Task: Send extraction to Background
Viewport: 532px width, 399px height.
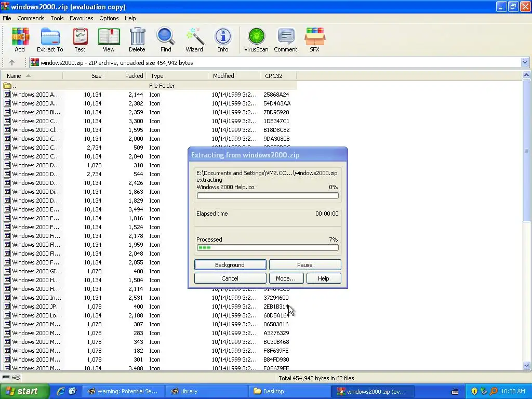Action: click(230, 265)
